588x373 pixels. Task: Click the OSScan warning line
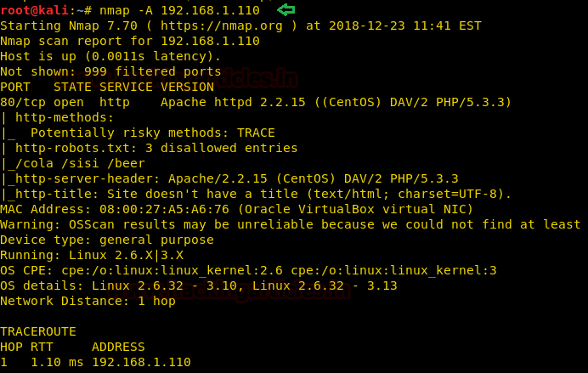click(289, 224)
